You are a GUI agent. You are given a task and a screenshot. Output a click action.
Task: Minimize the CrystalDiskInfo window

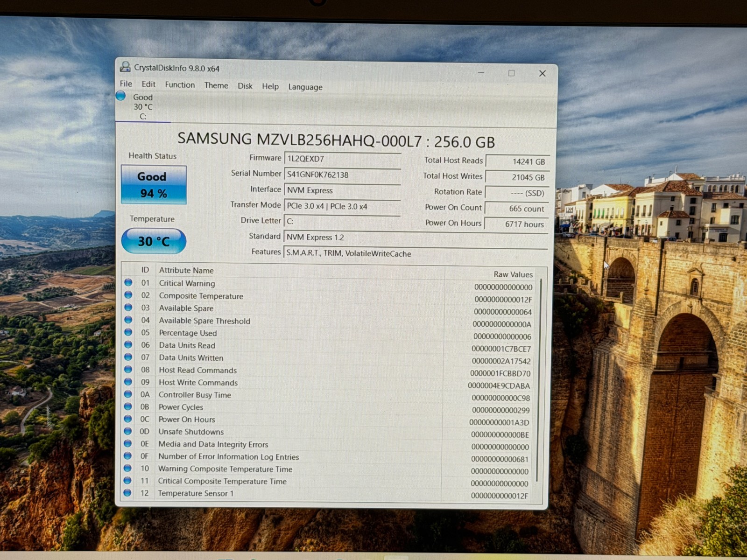point(481,72)
